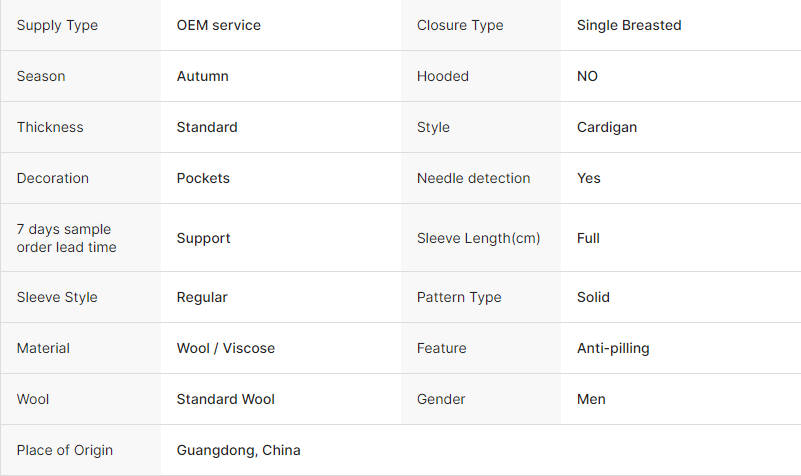Select the "Standard Wool" value
This screenshot has width=801, height=476.
(225, 399)
